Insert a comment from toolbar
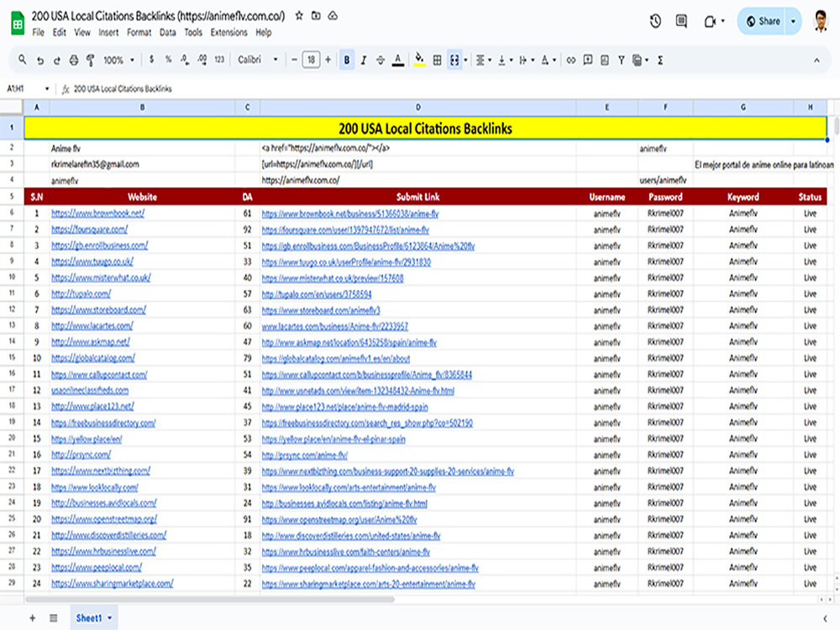Image resolution: width=840 pixels, height=630 pixels. [588, 60]
